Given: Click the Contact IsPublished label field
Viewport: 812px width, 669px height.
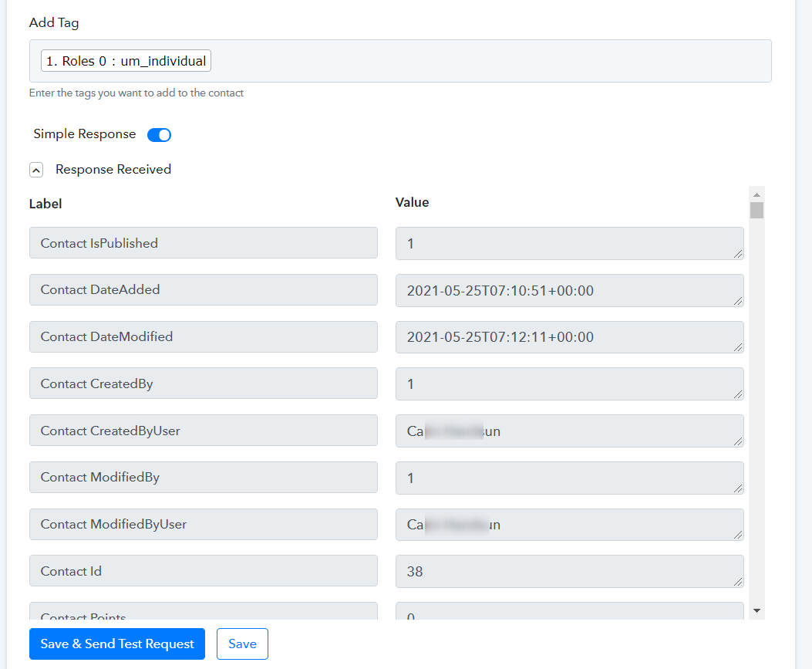Looking at the screenshot, I should click(204, 242).
